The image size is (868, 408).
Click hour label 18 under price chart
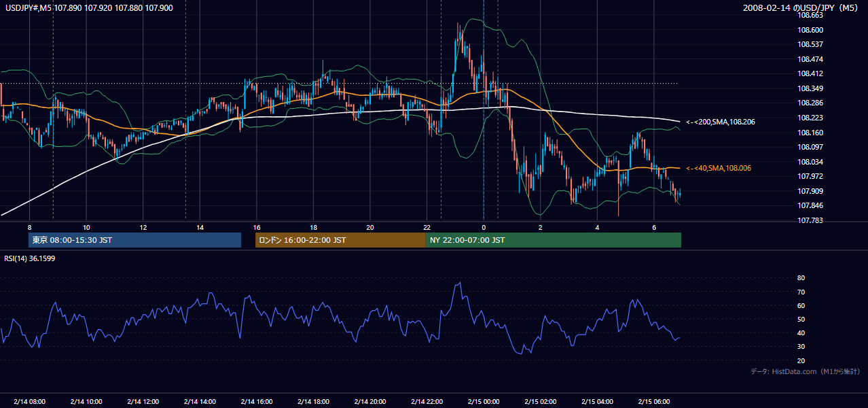313,227
